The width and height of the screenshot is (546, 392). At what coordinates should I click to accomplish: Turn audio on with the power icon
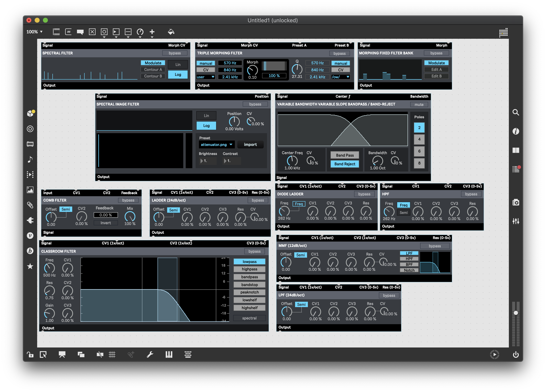point(516,354)
